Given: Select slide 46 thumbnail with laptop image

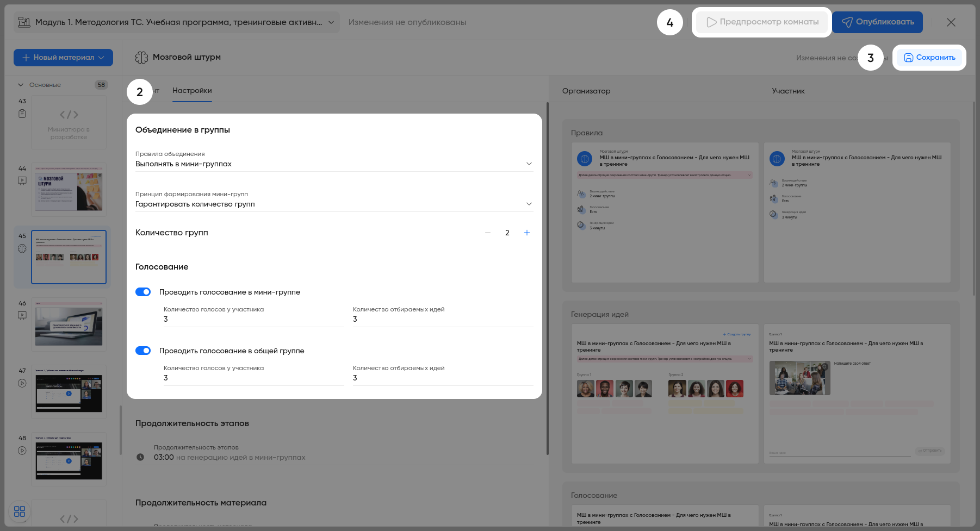Looking at the screenshot, I should 69,325.
